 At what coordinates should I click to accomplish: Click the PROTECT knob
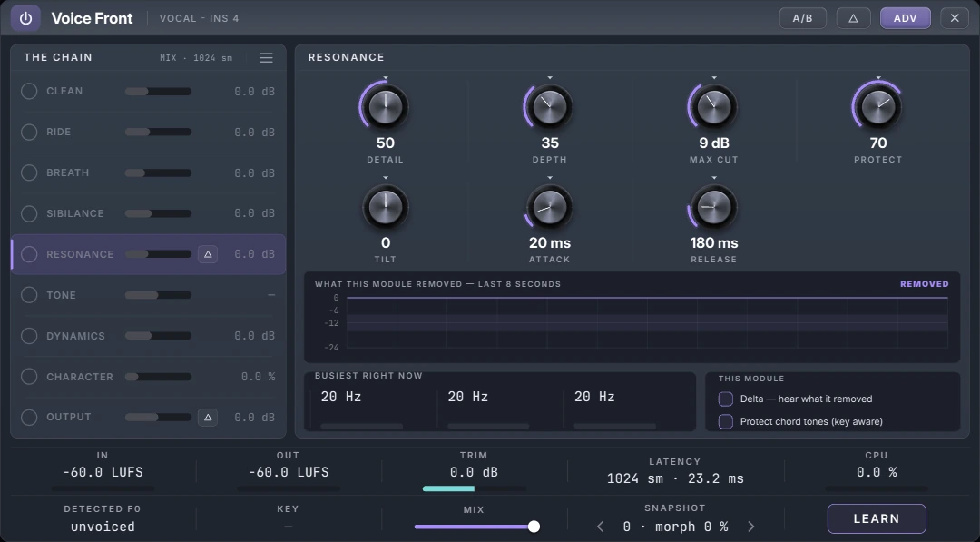[877, 107]
